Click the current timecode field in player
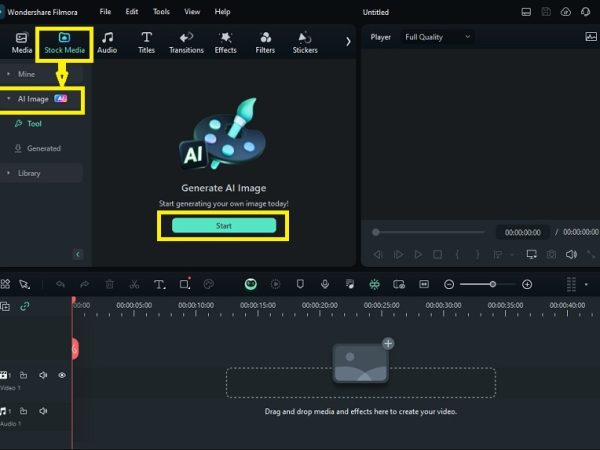Screen dimensions: 600x450 coord(522,232)
